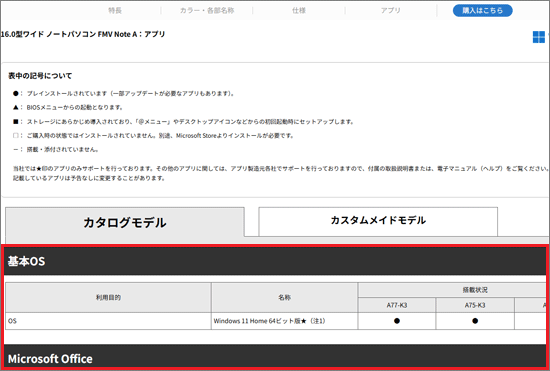Click the preinstalled dot under A75-K3
550x371 pixels.
pos(475,321)
